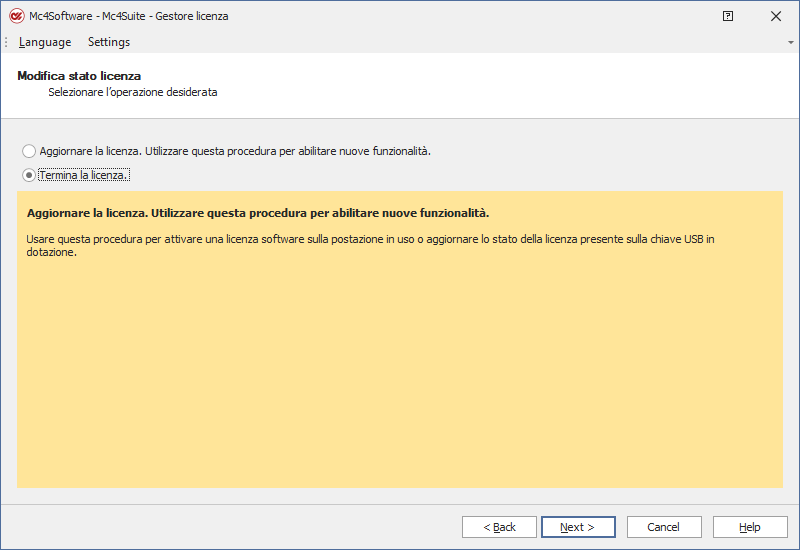Viewport: 800px width, 550px height.
Task: Click the empty menu bar area right of Settings
Action: pos(450,42)
